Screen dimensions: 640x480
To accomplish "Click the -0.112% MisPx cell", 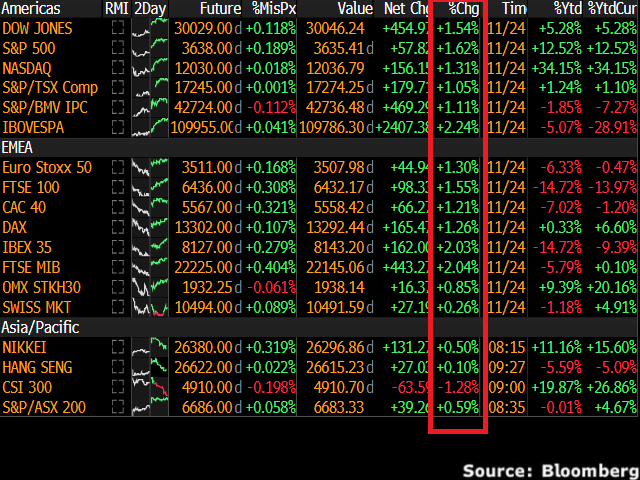I will [x=271, y=108].
